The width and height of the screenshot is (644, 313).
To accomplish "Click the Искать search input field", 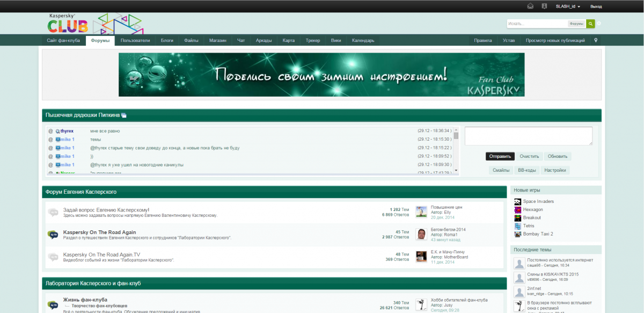I will pyautogui.click(x=537, y=24).
